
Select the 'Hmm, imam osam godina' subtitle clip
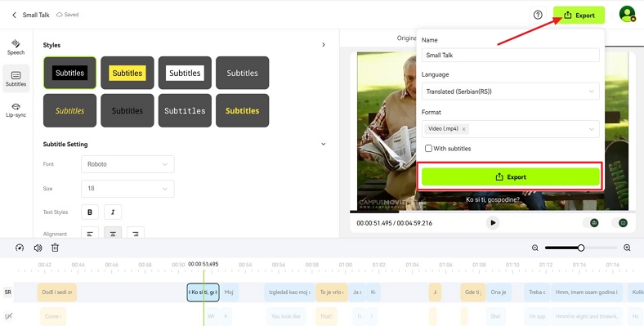pos(587,293)
